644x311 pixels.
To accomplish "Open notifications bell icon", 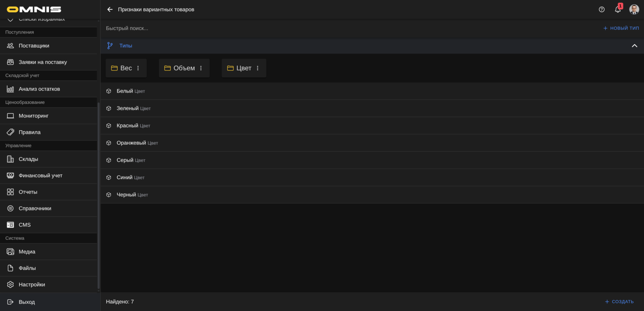I will click(618, 9).
